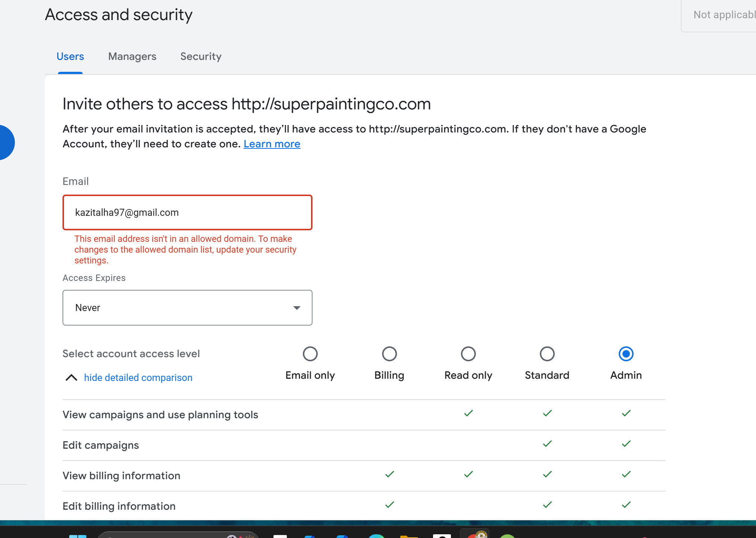Click Read only checkmark in View campaigns row

click(x=468, y=413)
